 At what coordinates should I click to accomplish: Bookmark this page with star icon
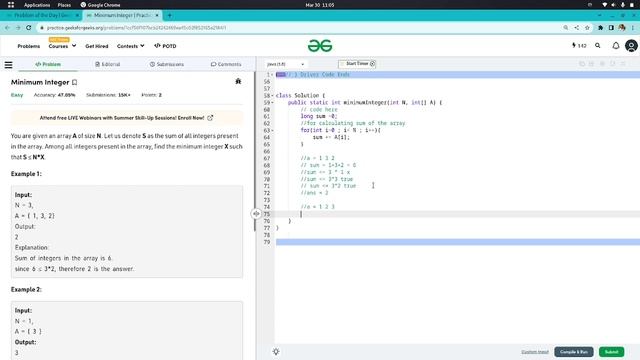(587, 28)
